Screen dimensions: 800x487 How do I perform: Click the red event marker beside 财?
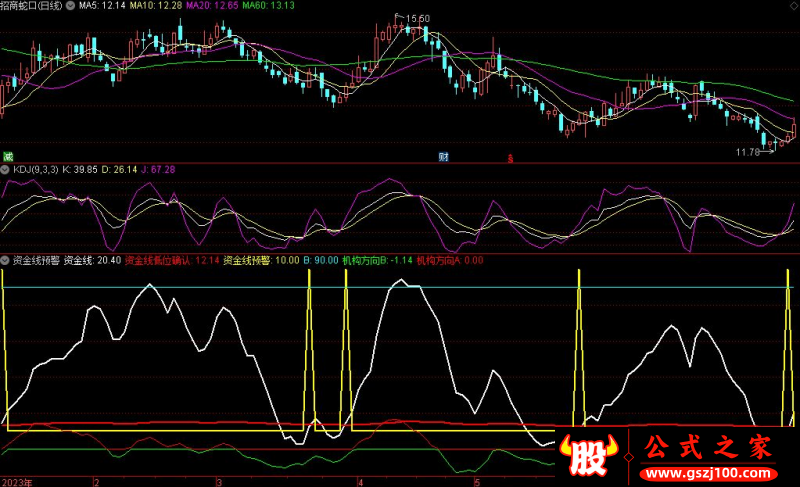pos(510,158)
